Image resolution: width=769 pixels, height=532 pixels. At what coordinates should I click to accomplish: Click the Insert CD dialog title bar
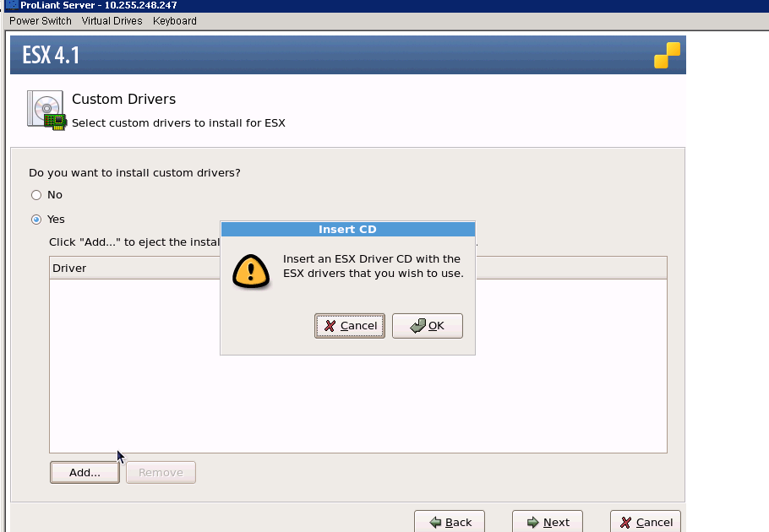347,229
